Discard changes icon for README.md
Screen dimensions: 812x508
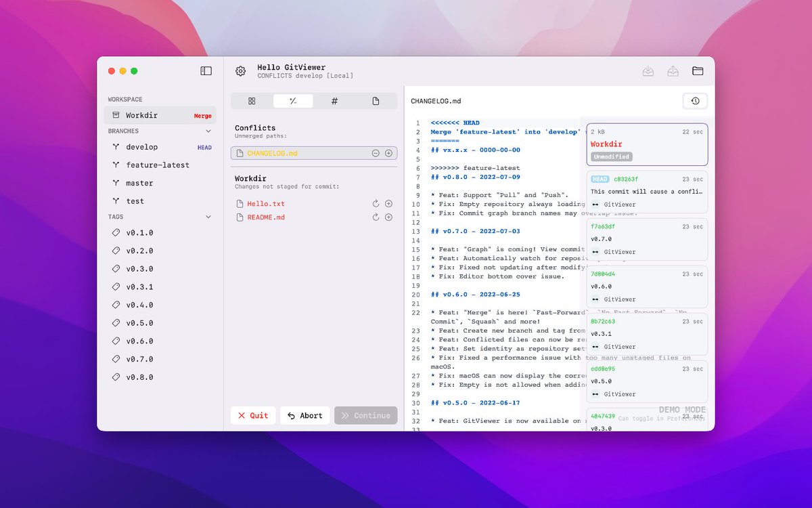[x=376, y=217]
